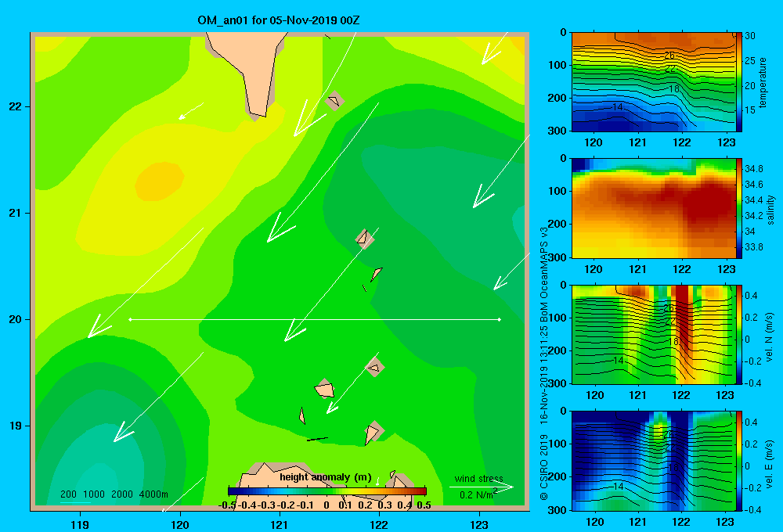Click the longitude label '119' on the map axis
Viewport: 783px width, 532px height.
click(80, 524)
